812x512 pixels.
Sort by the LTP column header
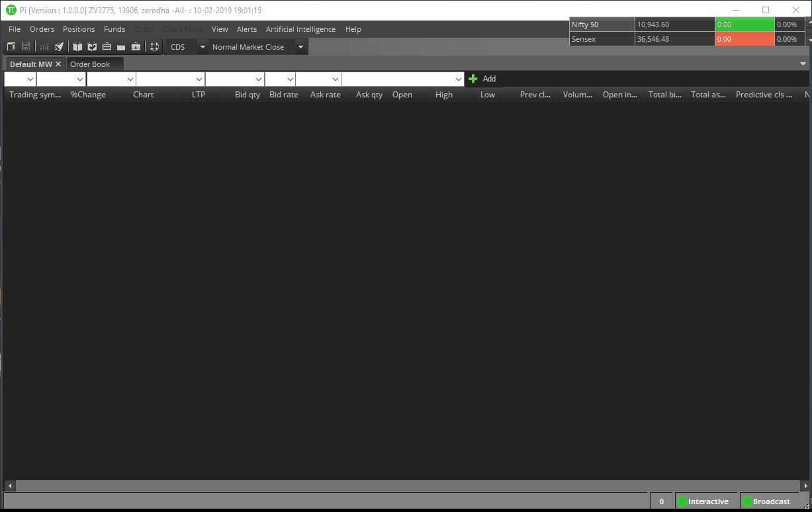point(199,95)
